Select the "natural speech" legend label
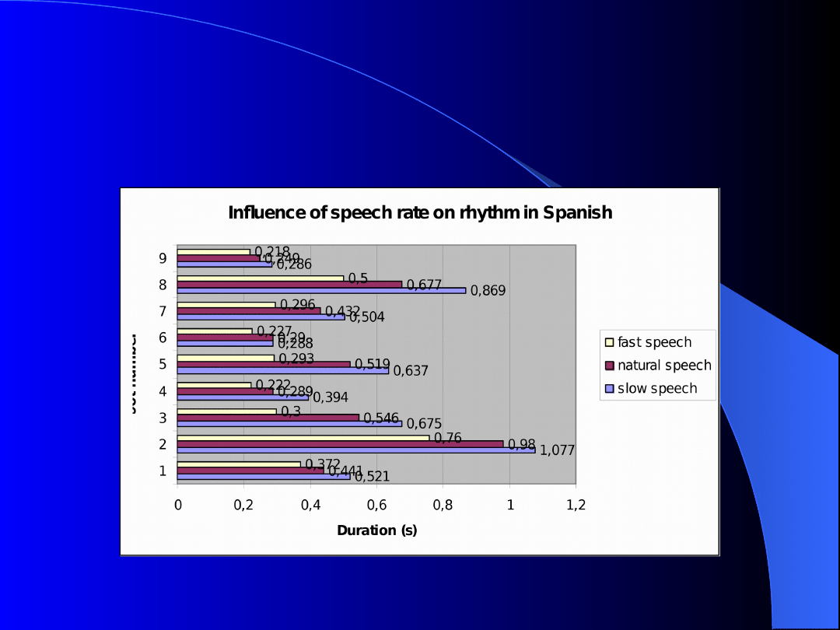 click(664, 366)
